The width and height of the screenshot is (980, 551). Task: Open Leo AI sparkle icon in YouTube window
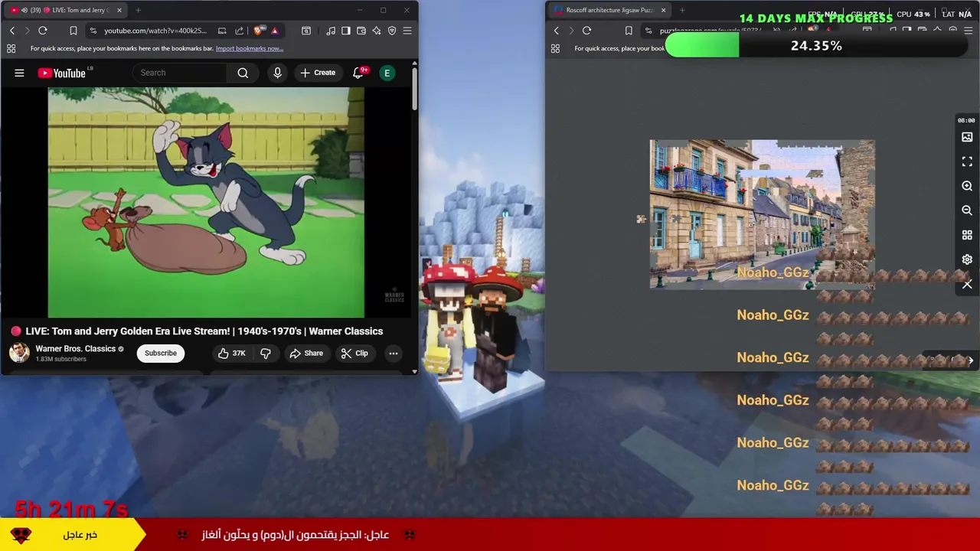click(377, 31)
